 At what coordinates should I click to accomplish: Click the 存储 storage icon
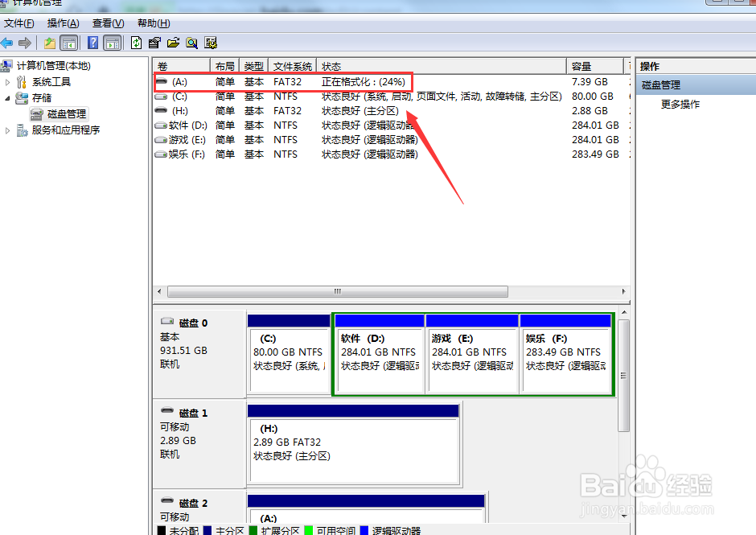[x=22, y=98]
